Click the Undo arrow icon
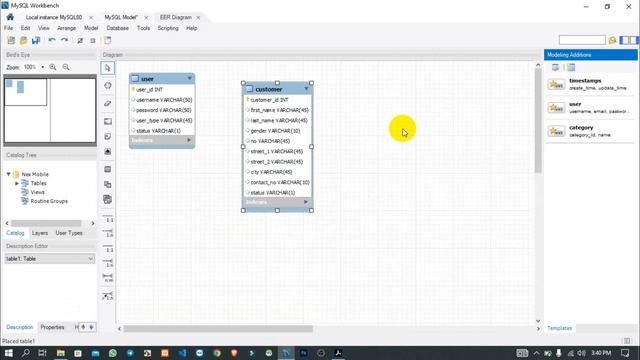This screenshot has height=360, width=640. point(52,40)
